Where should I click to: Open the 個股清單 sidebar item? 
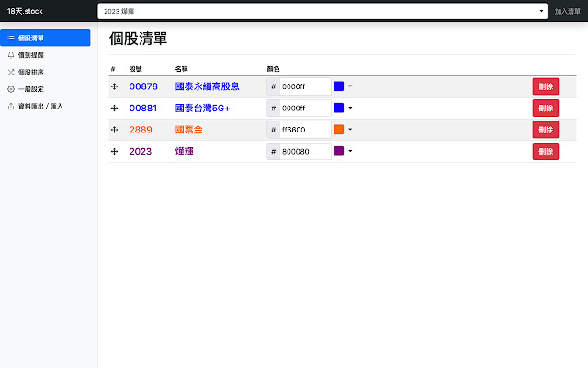click(x=45, y=38)
